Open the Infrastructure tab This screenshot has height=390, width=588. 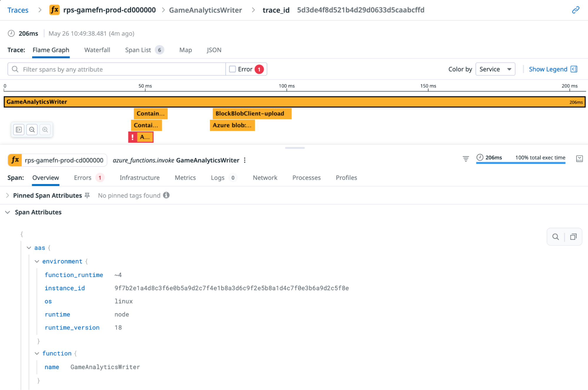pos(139,178)
